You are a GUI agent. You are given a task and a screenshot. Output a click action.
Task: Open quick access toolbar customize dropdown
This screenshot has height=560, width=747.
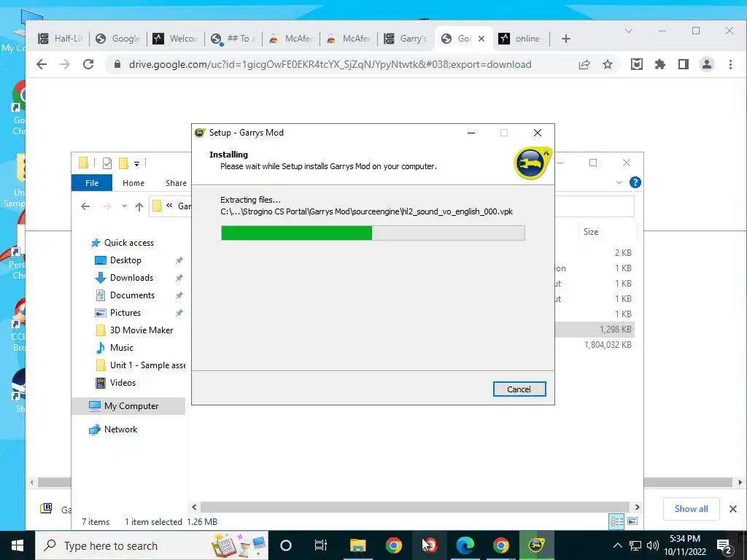point(136,164)
